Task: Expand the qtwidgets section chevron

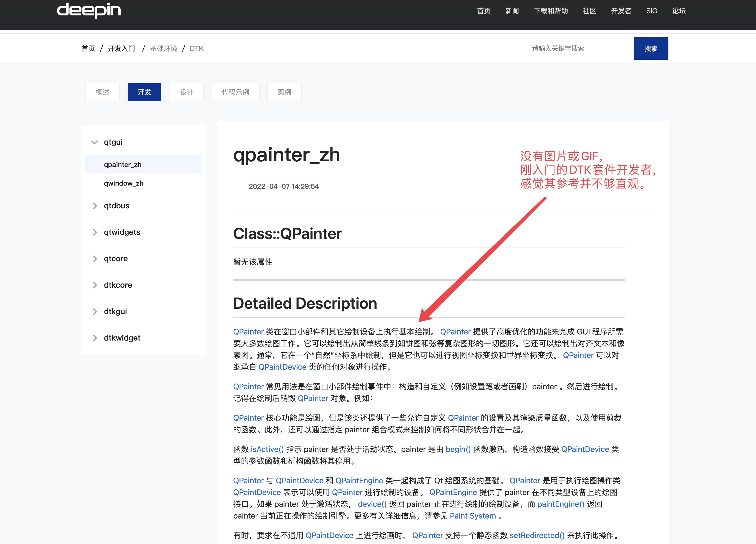Action: click(x=95, y=232)
